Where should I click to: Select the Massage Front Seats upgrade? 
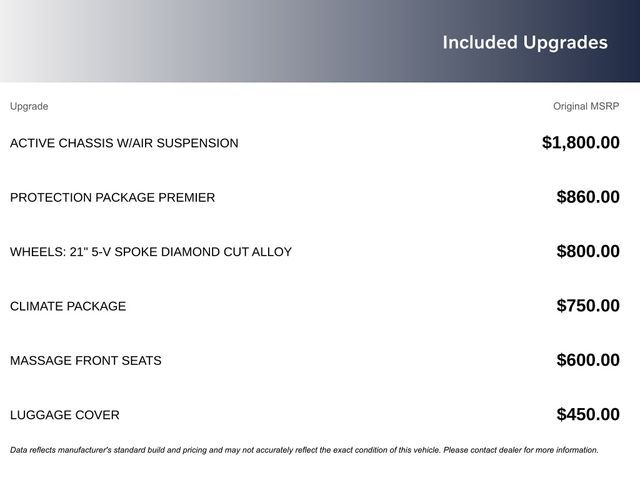pyautogui.click(x=85, y=360)
